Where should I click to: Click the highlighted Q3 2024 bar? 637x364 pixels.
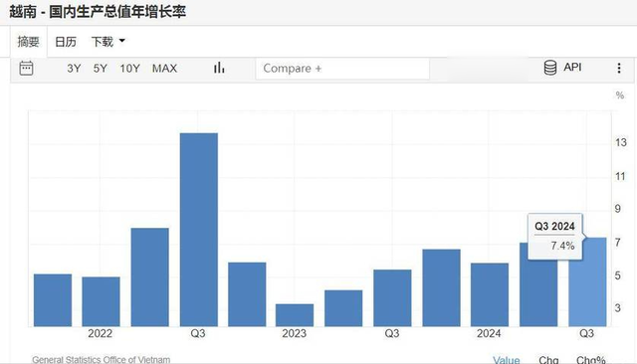click(587, 282)
